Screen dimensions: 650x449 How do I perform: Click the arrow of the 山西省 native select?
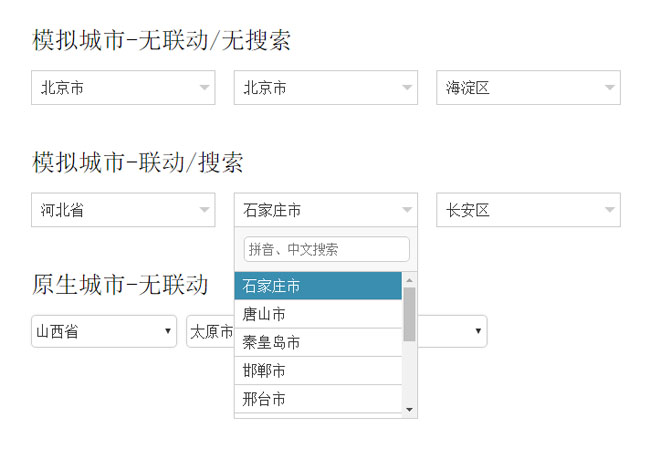click(169, 331)
